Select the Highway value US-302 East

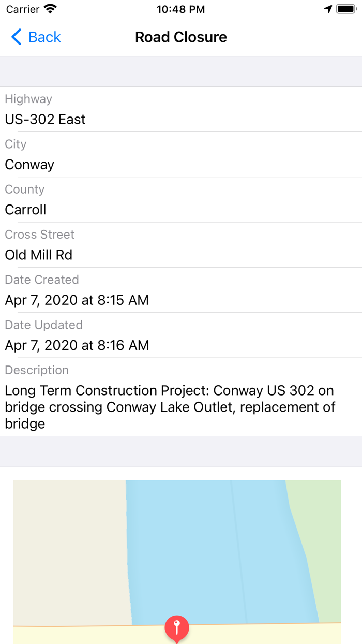pyautogui.click(x=45, y=119)
